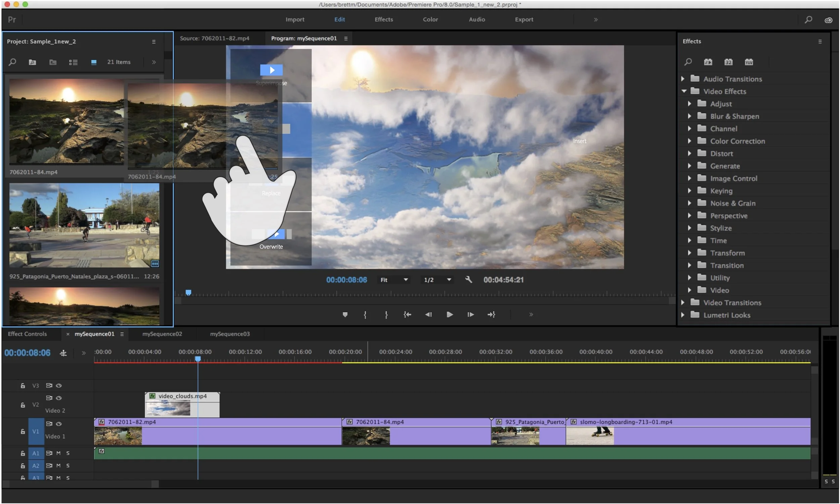Open Program monitor settings wrench
Screen dimensions: 840x504
pyautogui.click(x=468, y=279)
